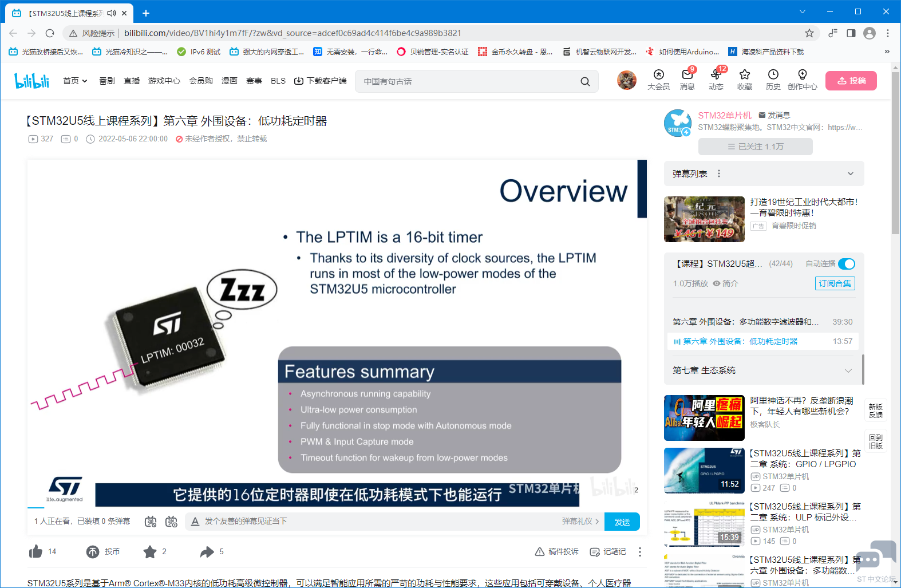This screenshot has height=588, width=901.
Task: Click 下载客户端 link
Action: [x=321, y=81]
